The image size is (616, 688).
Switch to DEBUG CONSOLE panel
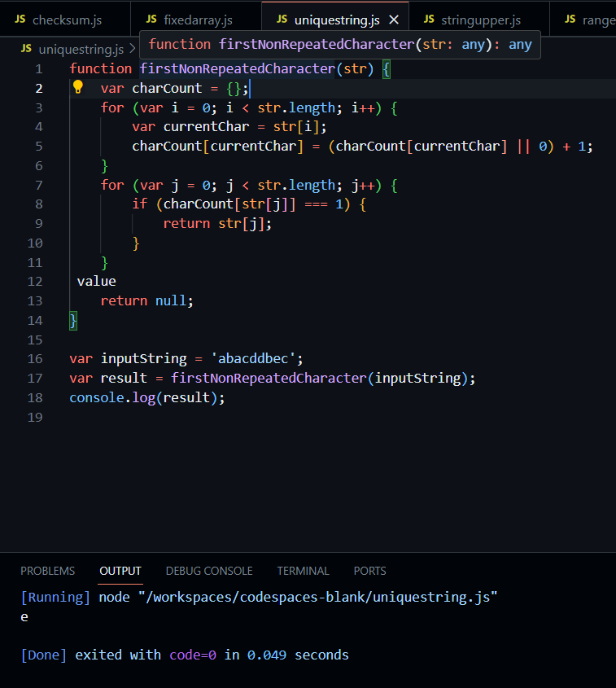(209, 571)
